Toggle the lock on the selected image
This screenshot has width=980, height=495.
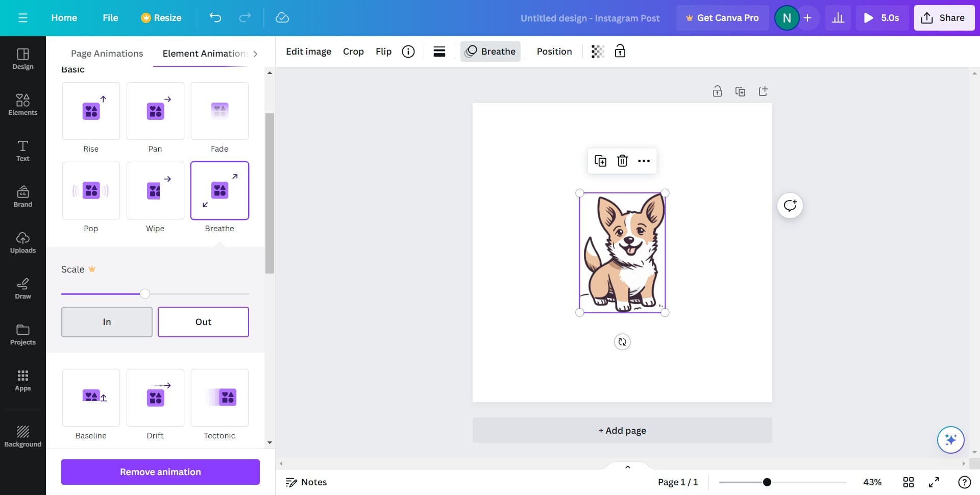pos(620,51)
